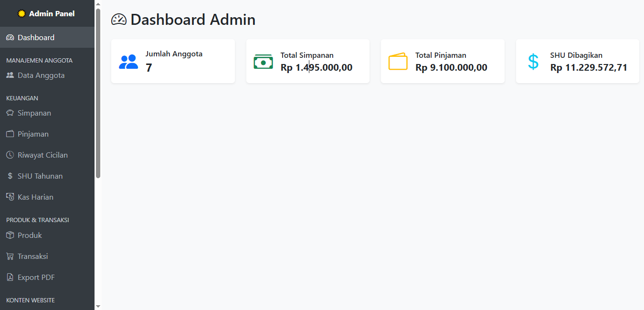Click the clock icon for Riwayat Cicilan
Screen dimensions: 644x310
point(10,155)
